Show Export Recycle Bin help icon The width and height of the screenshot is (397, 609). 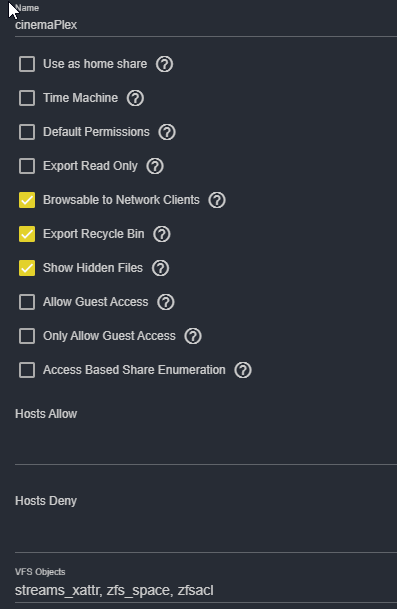coord(162,234)
